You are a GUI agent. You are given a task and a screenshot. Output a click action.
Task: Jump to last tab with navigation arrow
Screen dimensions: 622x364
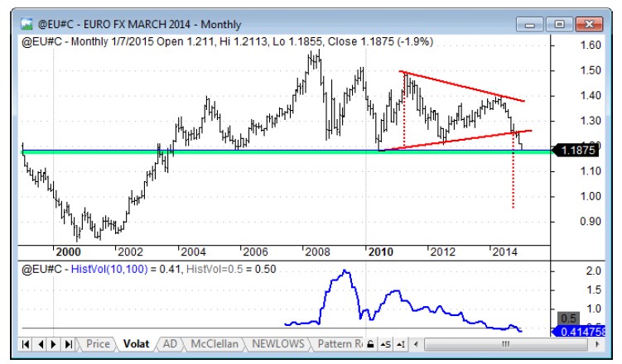68,344
